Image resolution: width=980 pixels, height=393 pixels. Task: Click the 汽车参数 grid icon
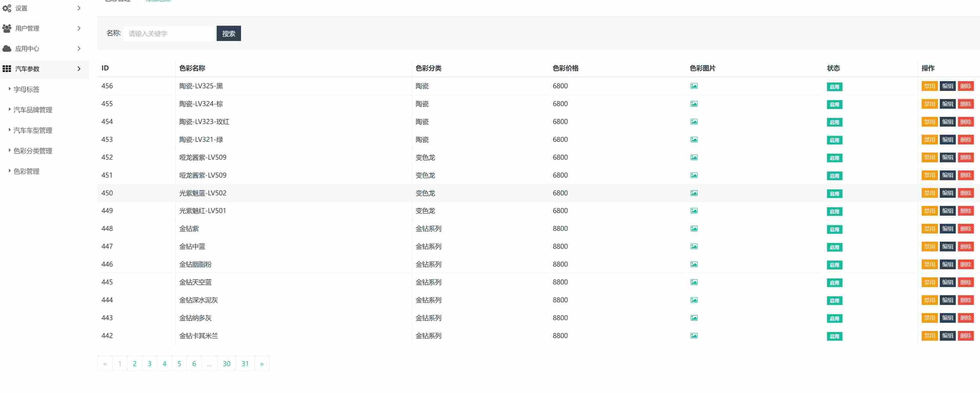point(7,69)
